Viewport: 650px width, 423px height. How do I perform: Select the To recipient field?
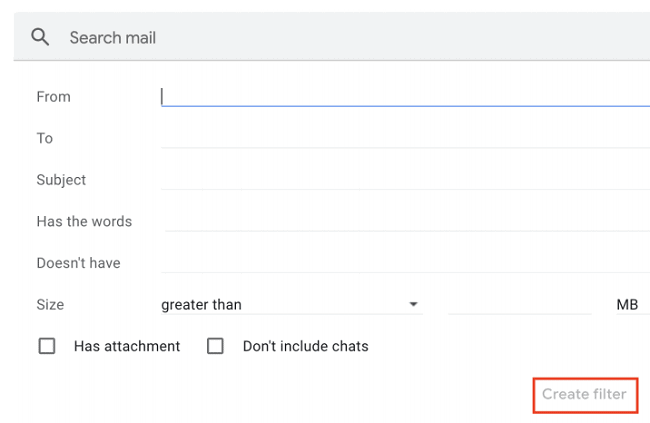tap(405, 139)
